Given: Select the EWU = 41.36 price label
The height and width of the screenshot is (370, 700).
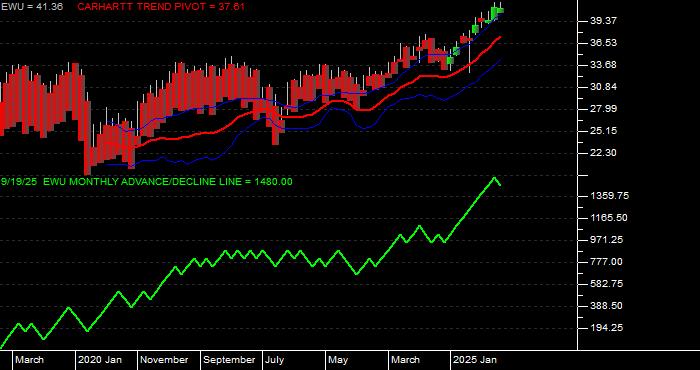Looking at the screenshot, I should (x=32, y=7).
